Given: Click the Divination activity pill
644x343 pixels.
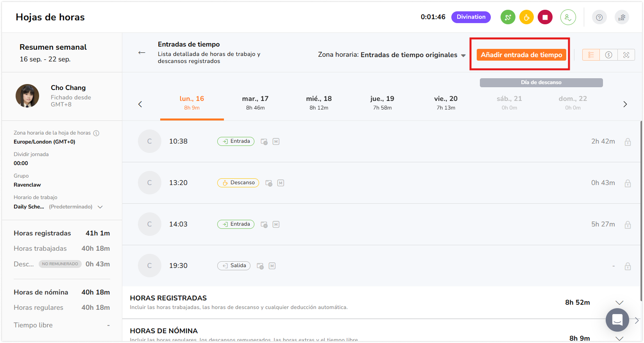Looking at the screenshot, I should pos(471,17).
